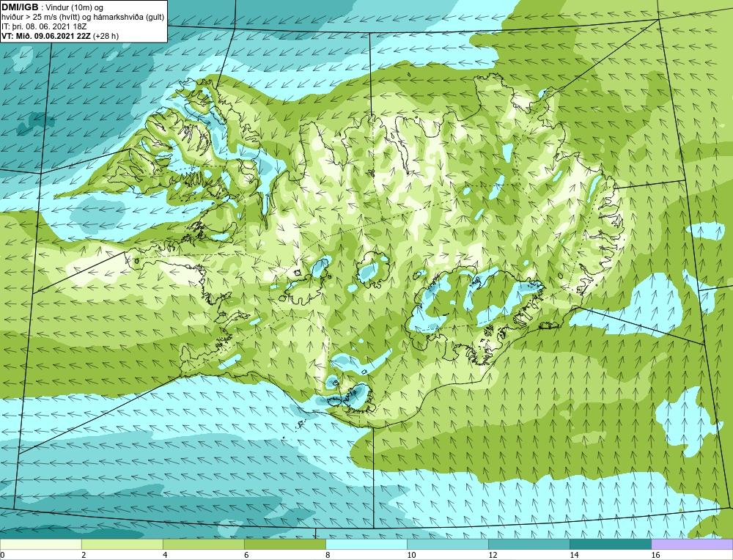Viewport: 733px width, 560px height.
Task: Click the 4–6 m/s green legend swatch
Action: (203, 545)
